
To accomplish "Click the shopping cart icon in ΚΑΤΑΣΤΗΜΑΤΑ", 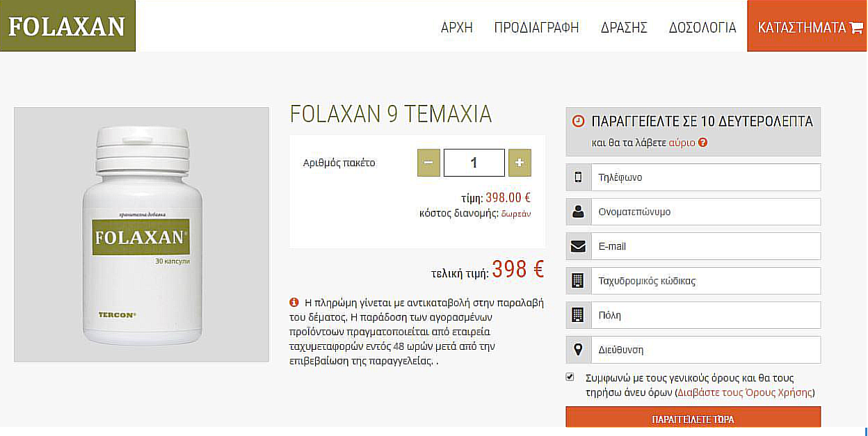I will (x=855, y=28).
